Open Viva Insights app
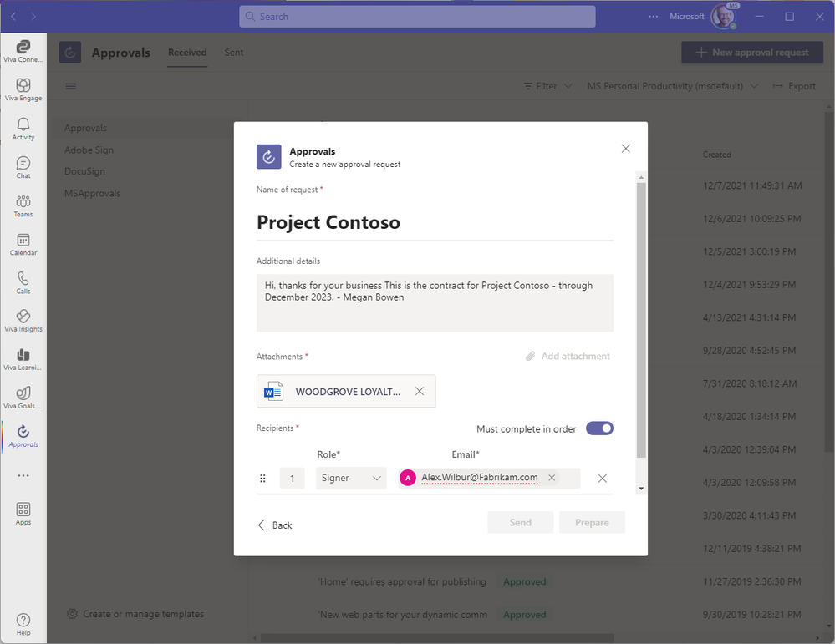This screenshot has height=644, width=835. coord(23,322)
